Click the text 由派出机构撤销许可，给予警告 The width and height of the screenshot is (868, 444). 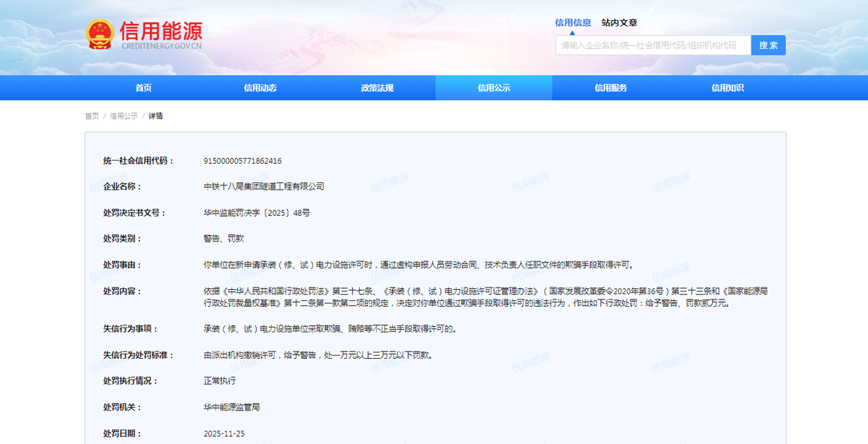[260, 355]
